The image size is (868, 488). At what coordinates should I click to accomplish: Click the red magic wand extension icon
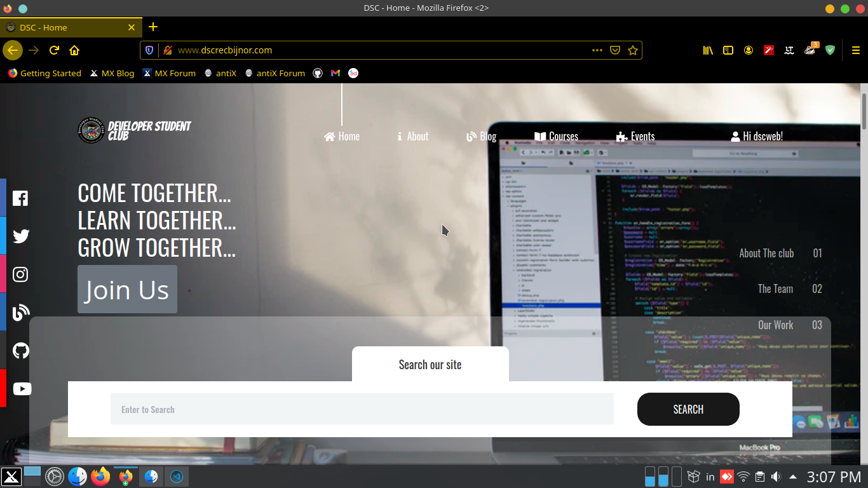point(769,50)
